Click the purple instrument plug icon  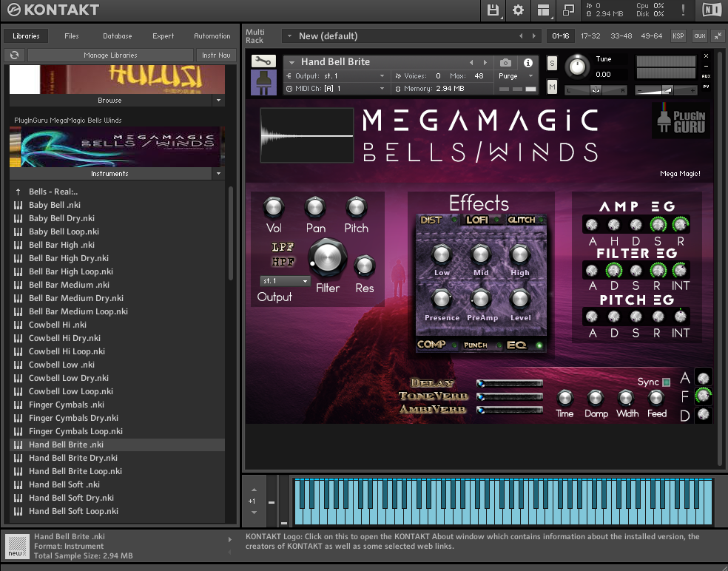pyautogui.click(x=263, y=83)
